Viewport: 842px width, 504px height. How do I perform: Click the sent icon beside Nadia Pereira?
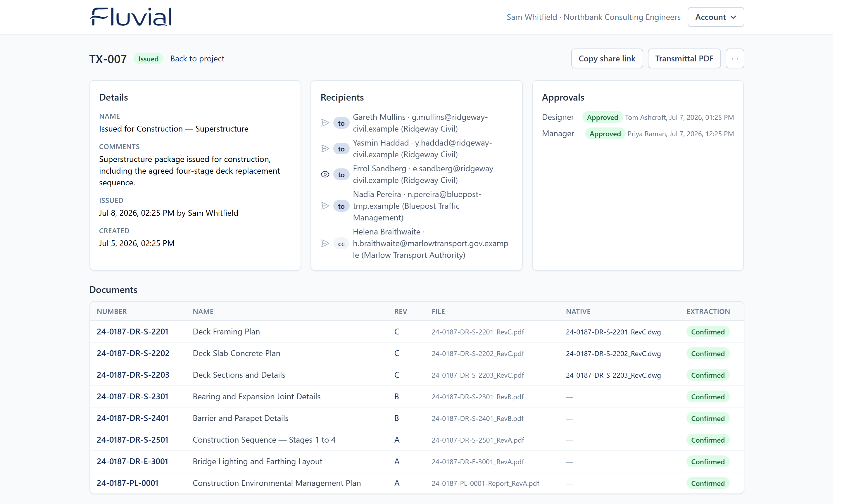325,206
